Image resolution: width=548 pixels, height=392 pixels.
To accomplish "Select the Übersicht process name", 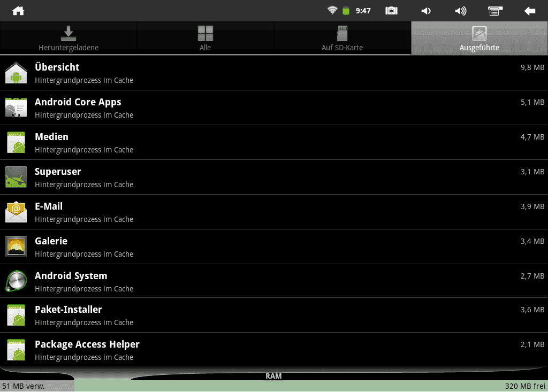I will coord(57,67).
